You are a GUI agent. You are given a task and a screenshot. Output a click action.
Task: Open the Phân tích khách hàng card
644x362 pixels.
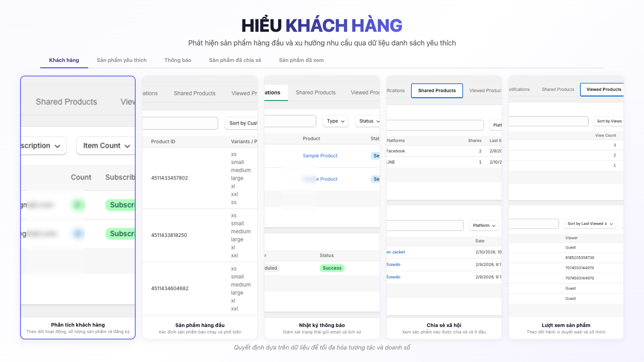[x=78, y=325]
